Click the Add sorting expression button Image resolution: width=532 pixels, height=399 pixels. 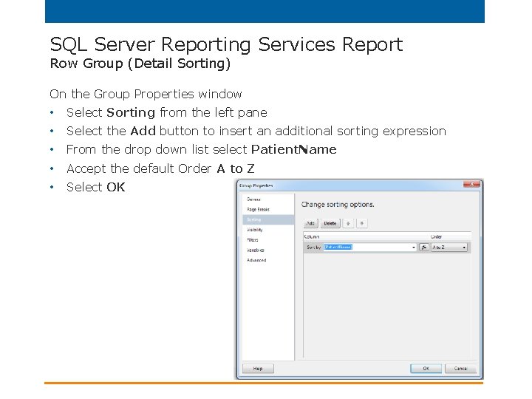(x=310, y=223)
